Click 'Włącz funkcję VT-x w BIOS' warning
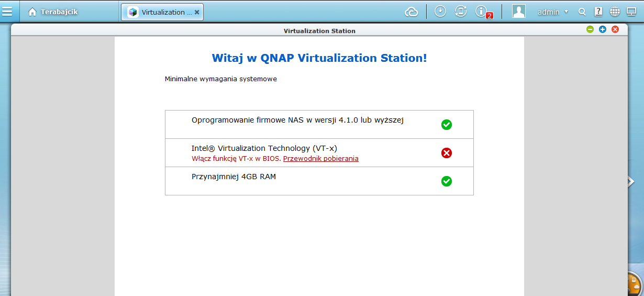The height and width of the screenshot is (296, 644). tap(236, 159)
